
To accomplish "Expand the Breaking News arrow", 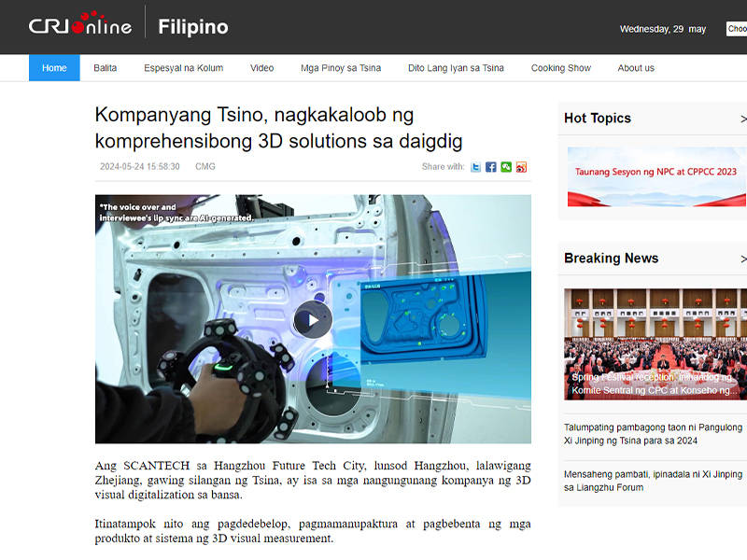I will click(743, 259).
